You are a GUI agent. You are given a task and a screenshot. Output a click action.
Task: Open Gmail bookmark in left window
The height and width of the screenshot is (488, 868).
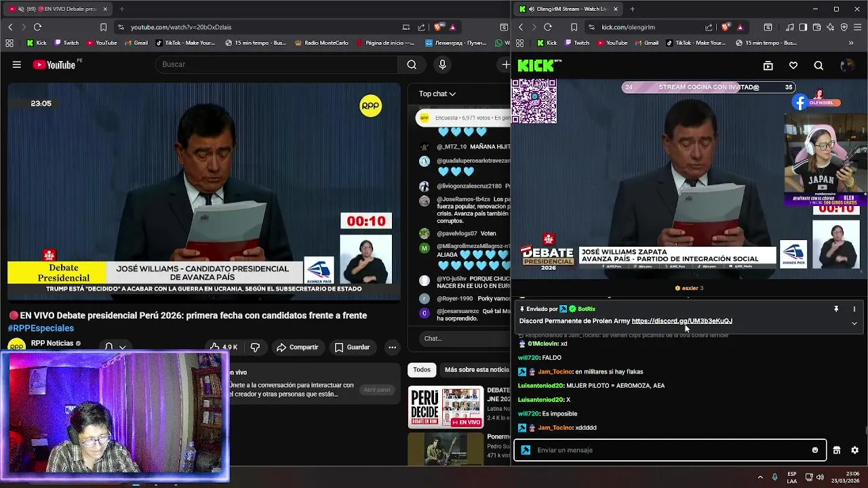(136, 43)
